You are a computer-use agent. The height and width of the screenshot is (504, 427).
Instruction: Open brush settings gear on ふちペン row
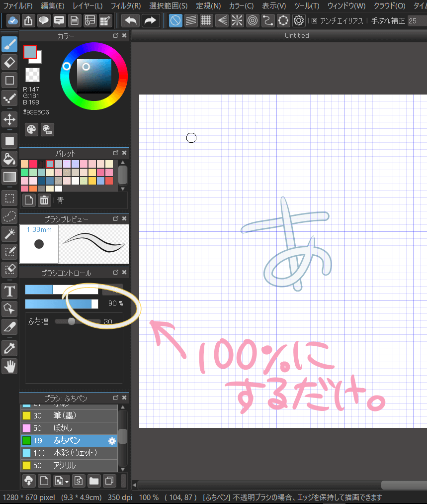[x=112, y=441]
